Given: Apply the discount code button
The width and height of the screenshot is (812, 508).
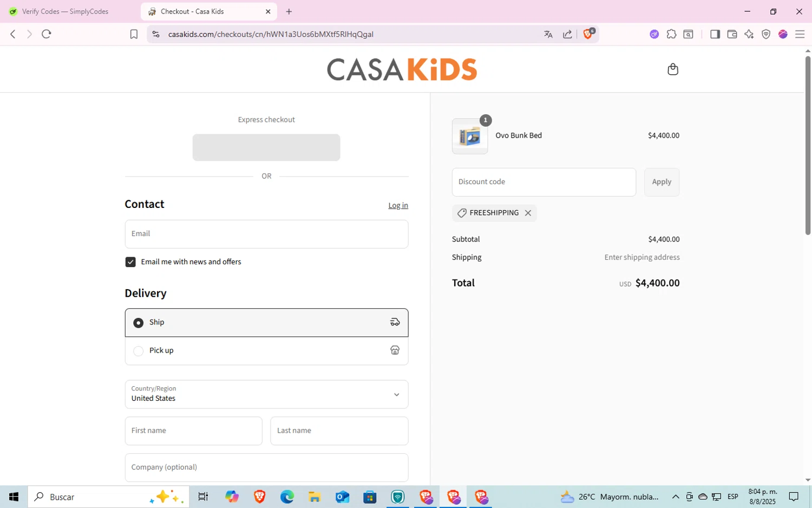Looking at the screenshot, I should (662, 182).
